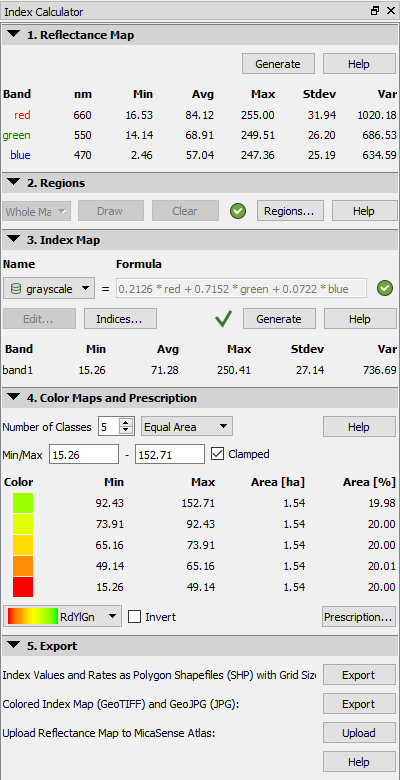Select the green color swatch
The width and height of the screenshot is (400, 780).
pyautogui.click(x=23, y=503)
